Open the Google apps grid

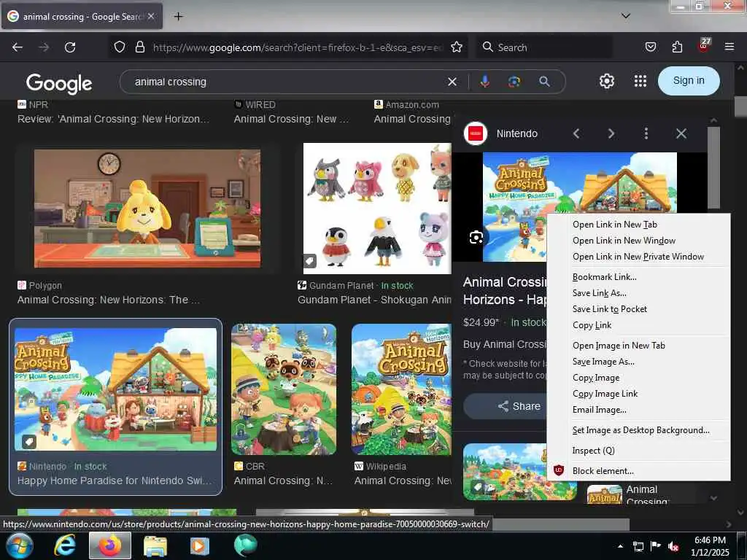pos(640,81)
